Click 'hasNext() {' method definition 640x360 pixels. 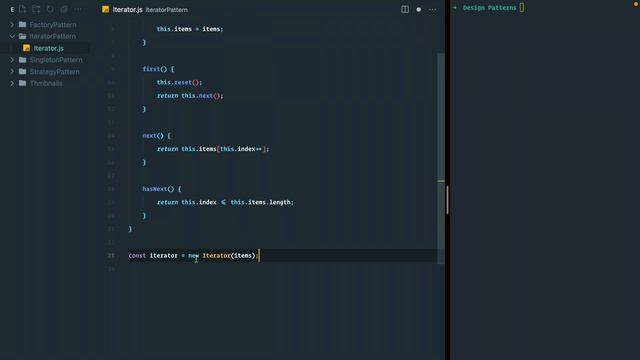pos(162,189)
